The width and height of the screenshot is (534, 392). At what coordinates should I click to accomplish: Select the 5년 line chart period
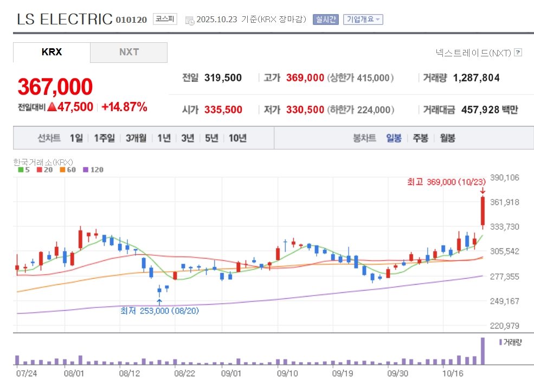[211, 138]
